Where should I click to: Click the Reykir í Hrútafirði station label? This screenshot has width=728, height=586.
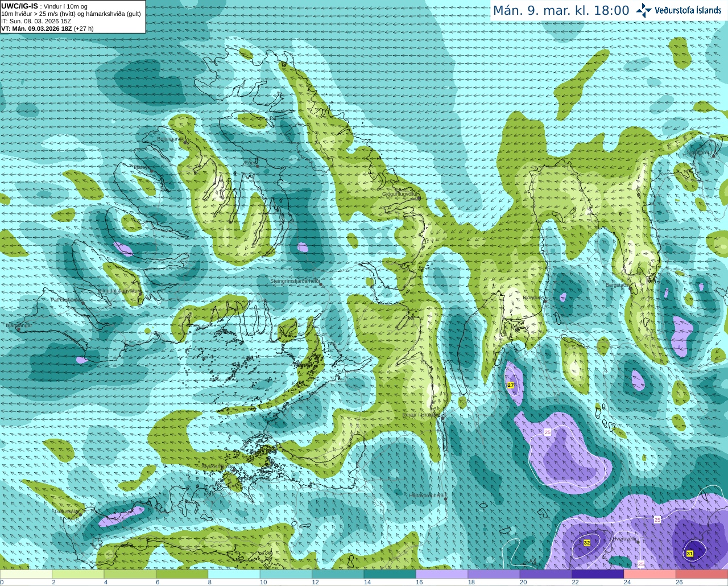point(422,415)
